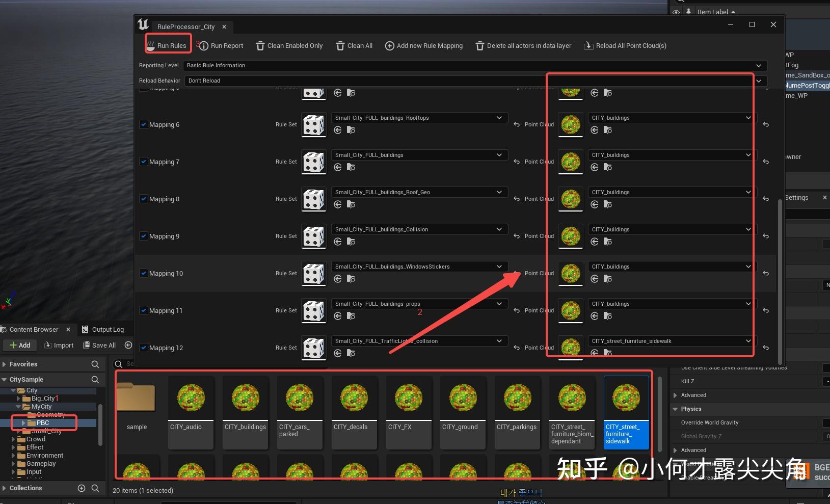Image resolution: width=830 pixels, height=504 pixels.
Task: Use selected asset for Mapping 6 rule set
Action: [338, 130]
